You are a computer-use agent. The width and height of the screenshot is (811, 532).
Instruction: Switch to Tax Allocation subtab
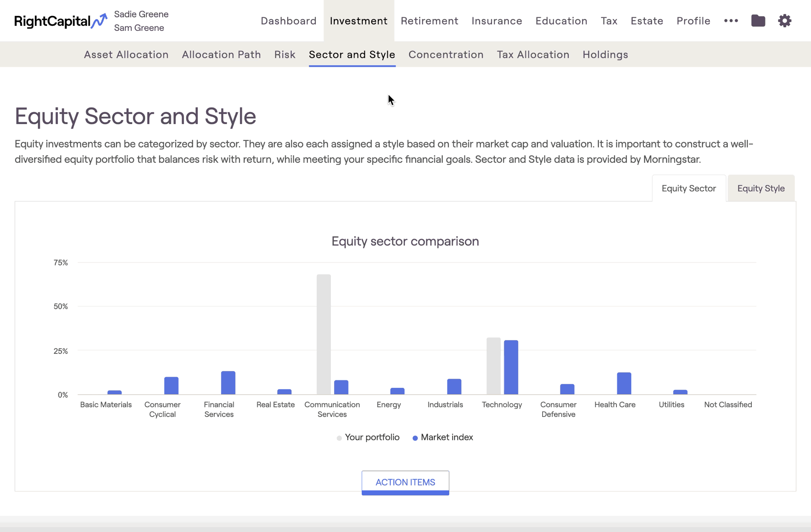point(533,54)
